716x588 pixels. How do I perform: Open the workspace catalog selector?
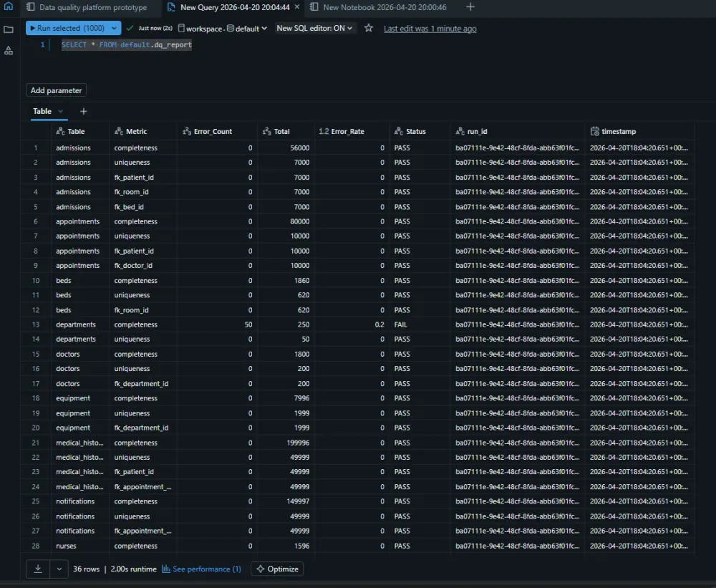tap(200, 29)
